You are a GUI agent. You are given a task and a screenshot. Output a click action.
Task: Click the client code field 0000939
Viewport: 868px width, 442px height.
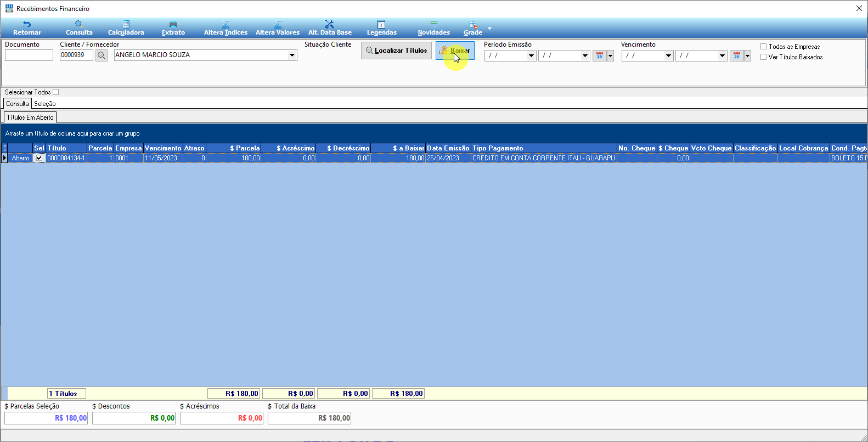[76, 55]
